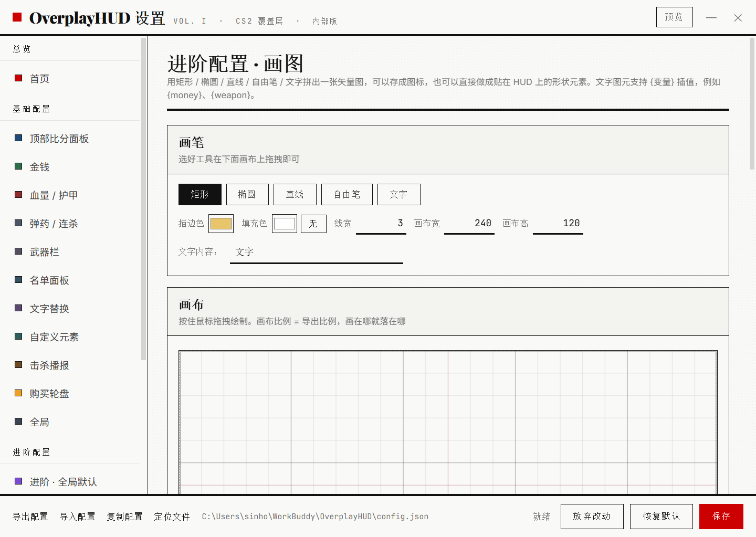Click the orange square icon beside 购买轮盘
The image size is (756, 537).
pos(18,393)
